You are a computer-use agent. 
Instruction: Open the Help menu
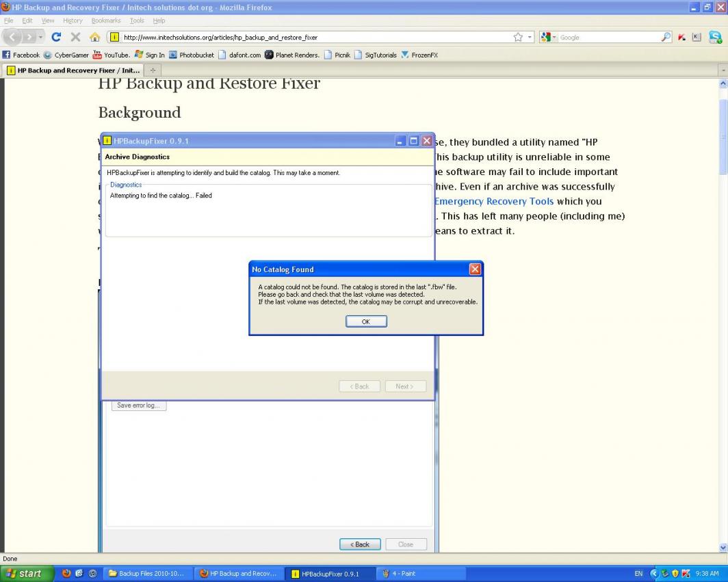point(159,21)
